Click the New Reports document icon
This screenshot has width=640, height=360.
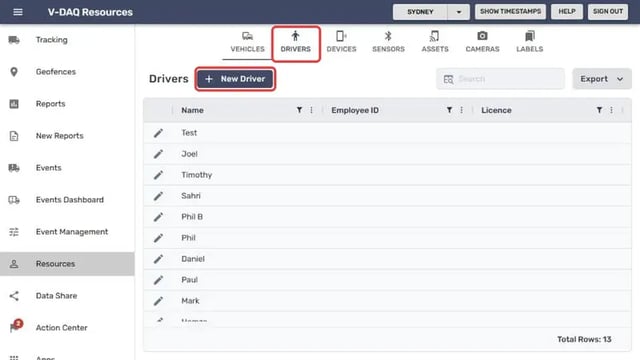click(x=14, y=136)
